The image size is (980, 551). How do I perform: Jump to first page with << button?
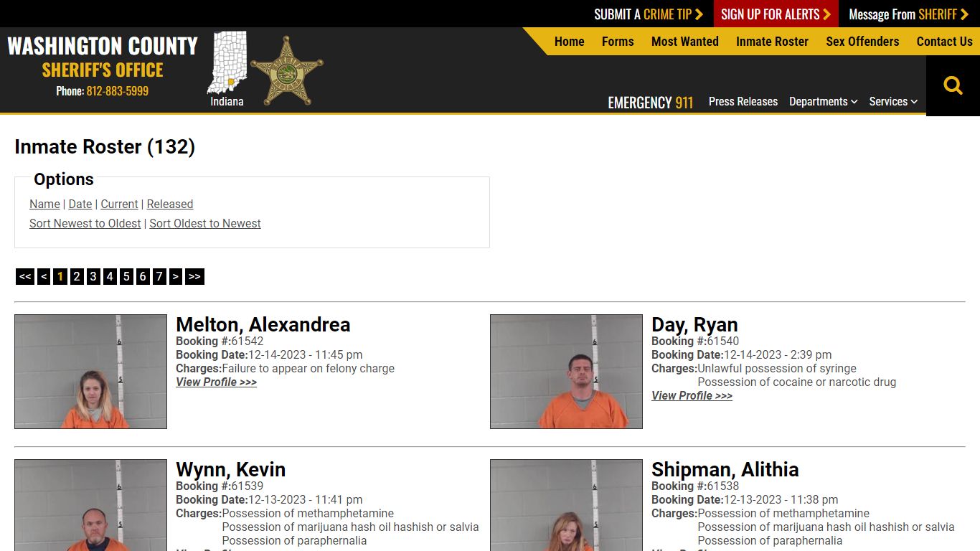25,276
